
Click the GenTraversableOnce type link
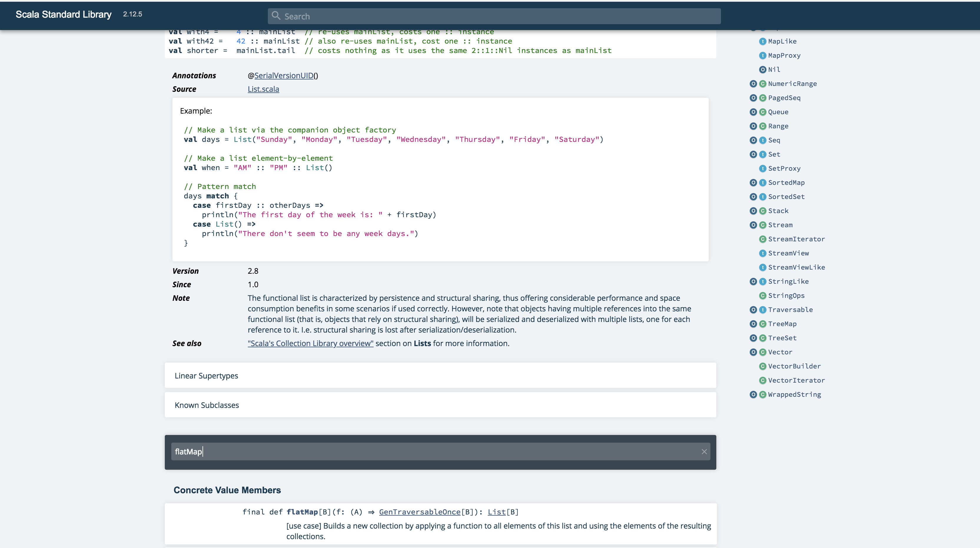(x=420, y=512)
